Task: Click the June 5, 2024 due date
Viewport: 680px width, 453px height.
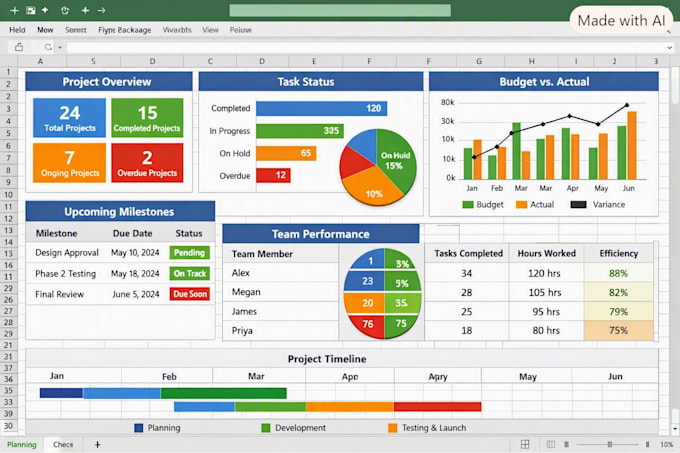Action: [x=136, y=294]
